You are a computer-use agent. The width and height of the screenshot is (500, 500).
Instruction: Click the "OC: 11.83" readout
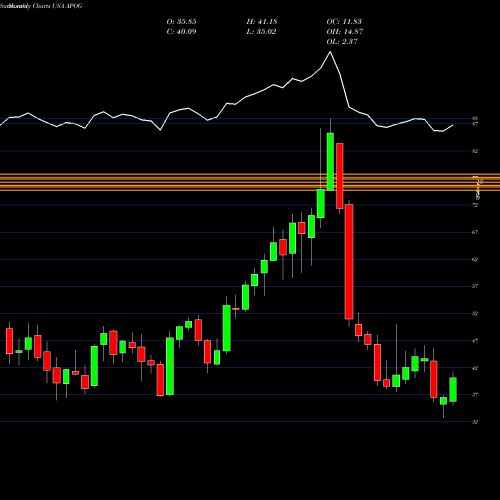344,22
